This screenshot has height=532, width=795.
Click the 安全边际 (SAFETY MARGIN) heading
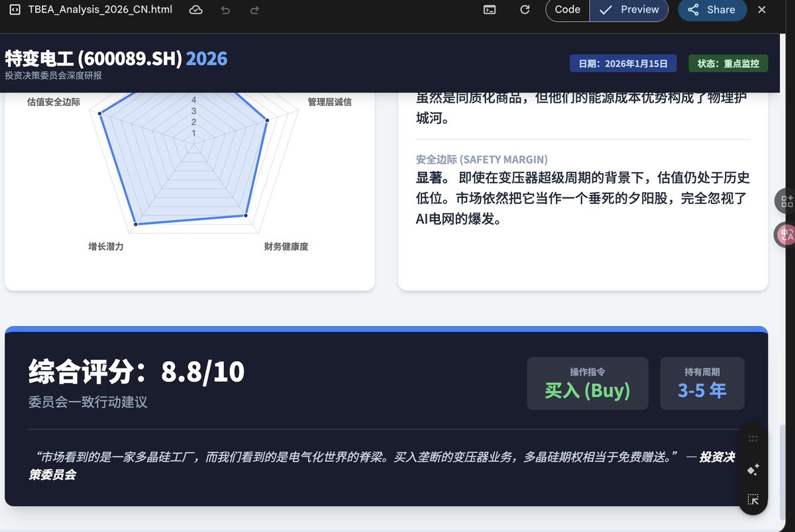pyautogui.click(x=482, y=160)
